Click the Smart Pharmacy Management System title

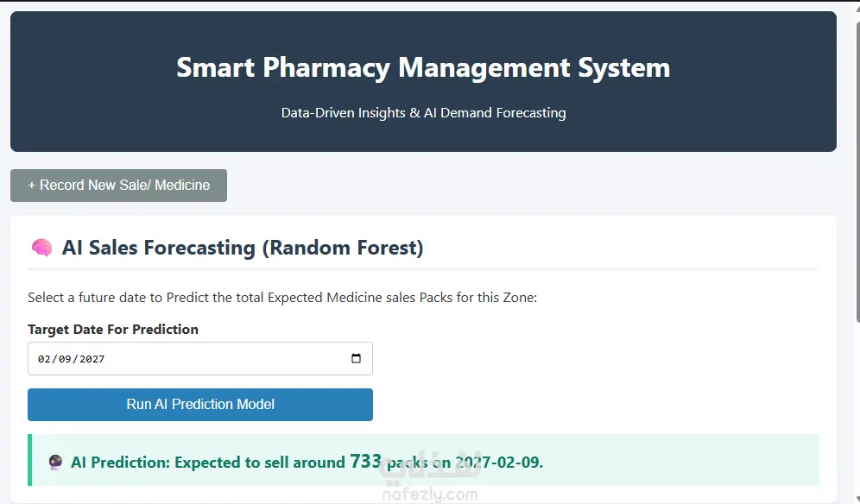click(423, 68)
